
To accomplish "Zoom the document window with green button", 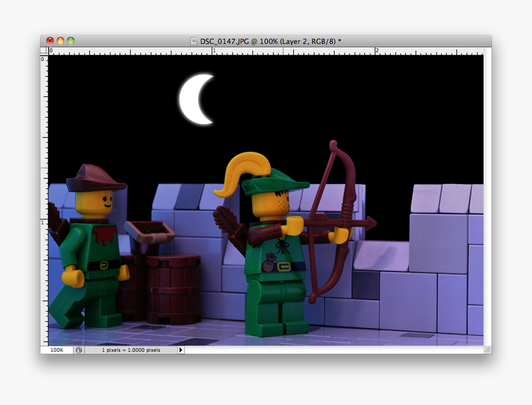I will pos(71,41).
